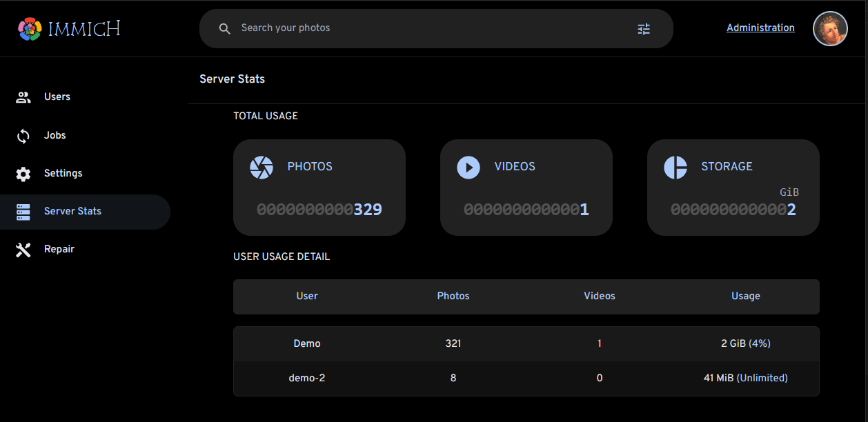
Task: Click the (4%) usage link for Demo
Action: click(x=759, y=343)
